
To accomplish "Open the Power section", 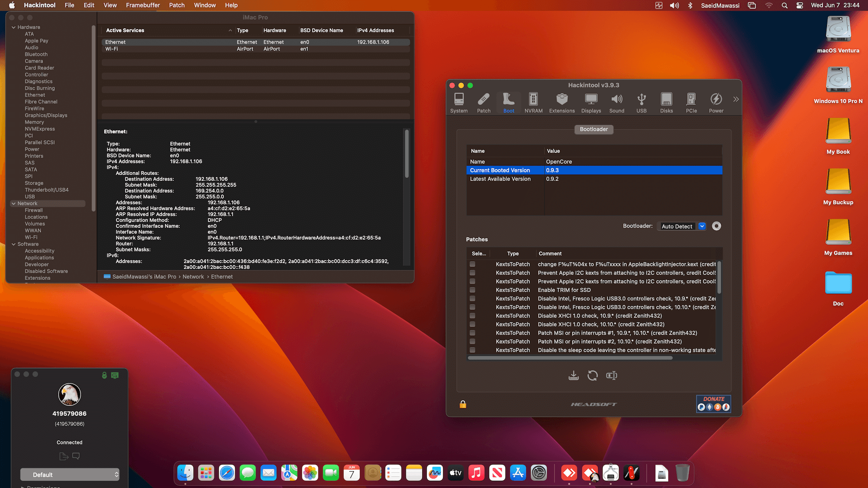I will coord(716,103).
